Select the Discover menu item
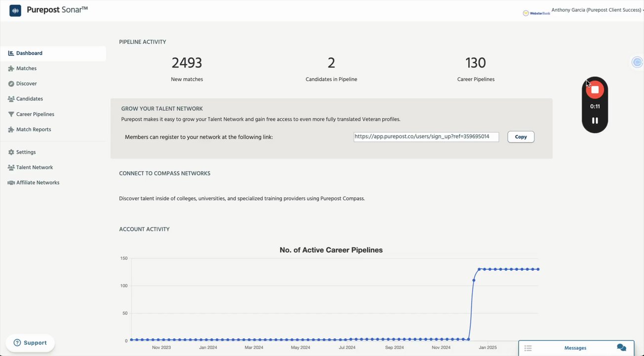This screenshot has height=356, width=644. coord(26,84)
